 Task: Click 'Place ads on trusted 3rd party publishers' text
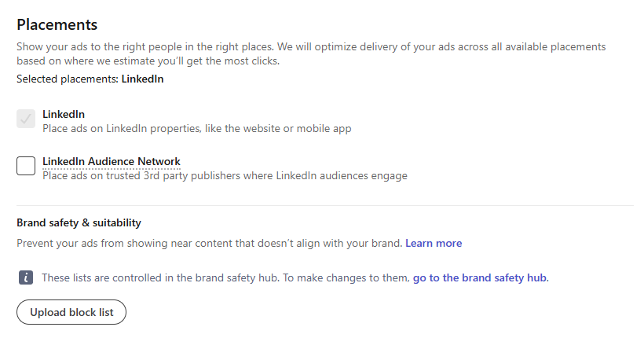(225, 175)
